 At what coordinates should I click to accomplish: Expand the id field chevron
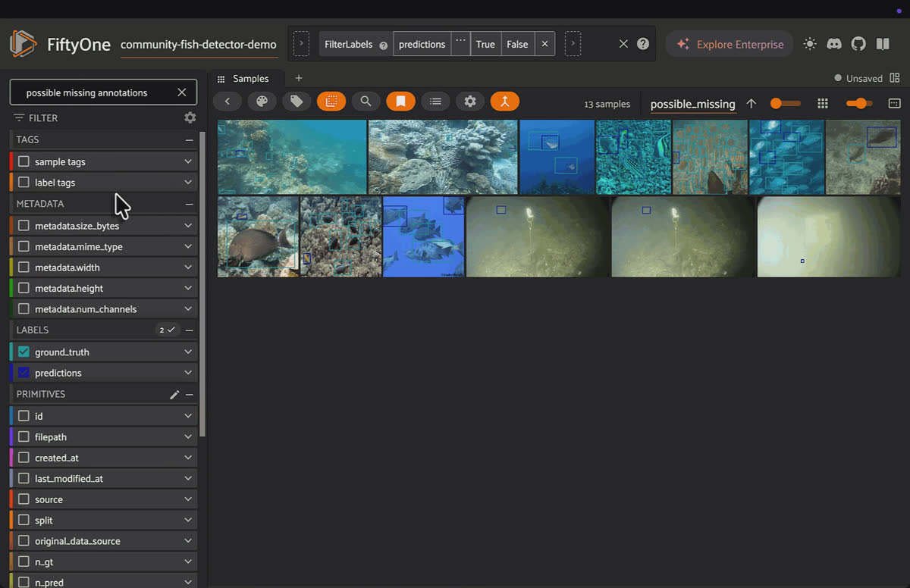point(188,416)
